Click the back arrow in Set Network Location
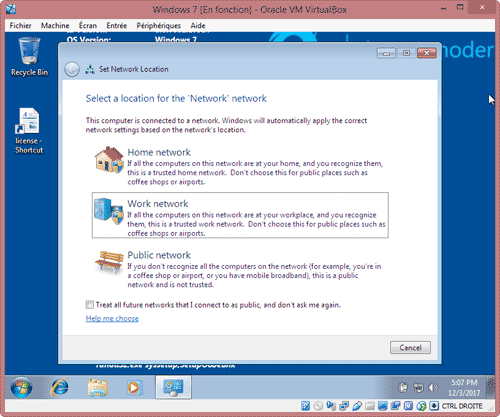 tap(72, 70)
